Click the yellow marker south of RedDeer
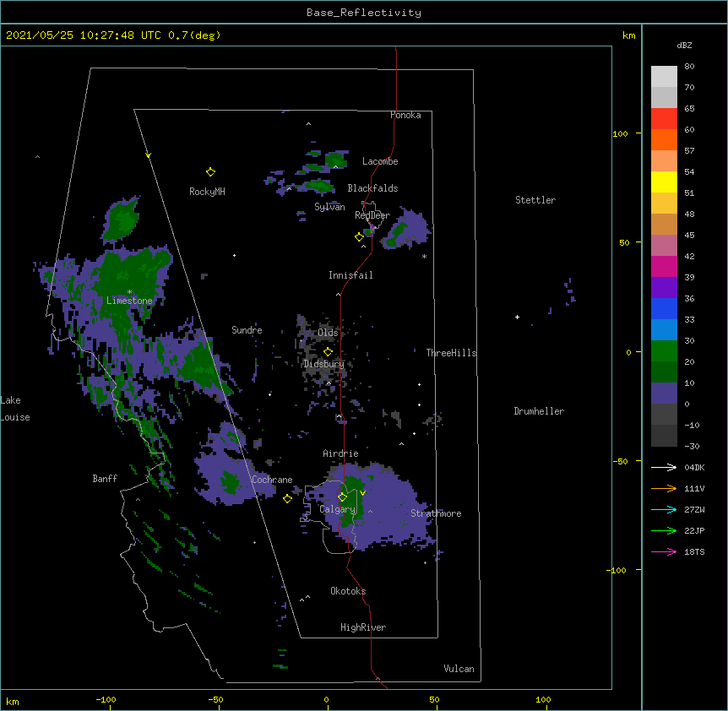The height and width of the screenshot is (711, 728). tap(359, 237)
